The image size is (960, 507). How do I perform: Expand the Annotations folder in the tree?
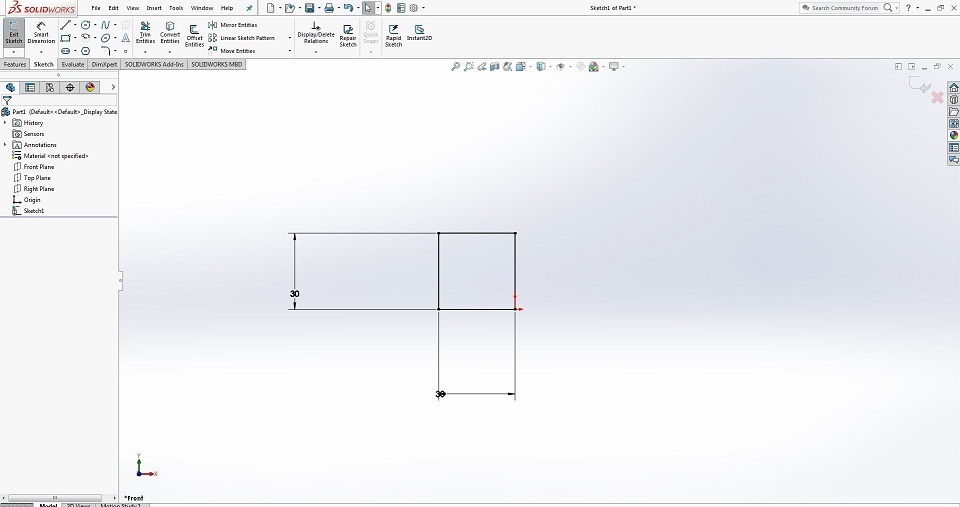pos(6,145)
